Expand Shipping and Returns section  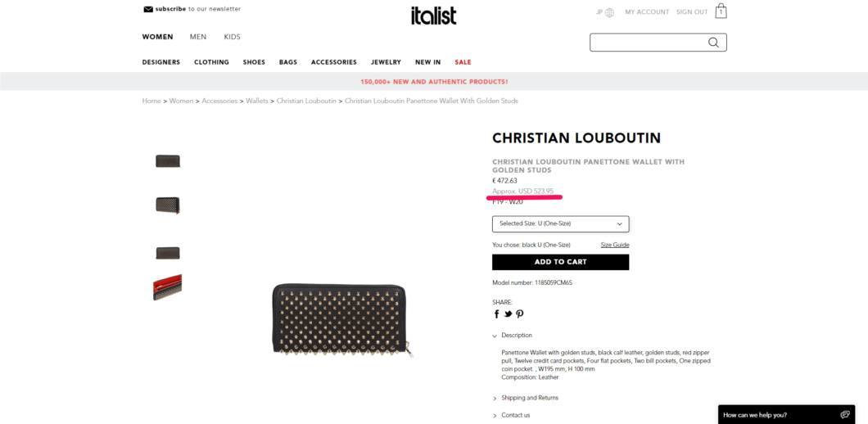[526, 398]
